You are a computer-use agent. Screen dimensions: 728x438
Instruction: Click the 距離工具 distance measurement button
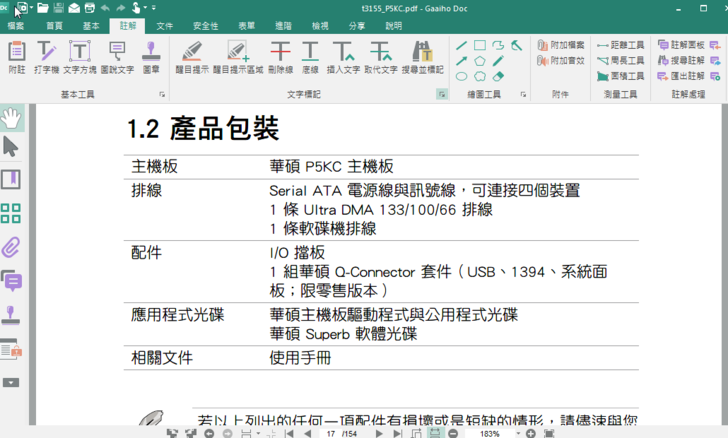coord(620,45)
